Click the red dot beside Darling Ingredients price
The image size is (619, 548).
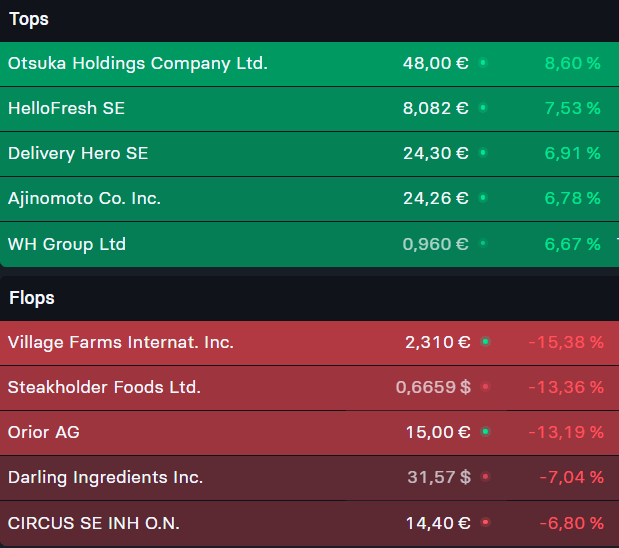tap(486, 477)
